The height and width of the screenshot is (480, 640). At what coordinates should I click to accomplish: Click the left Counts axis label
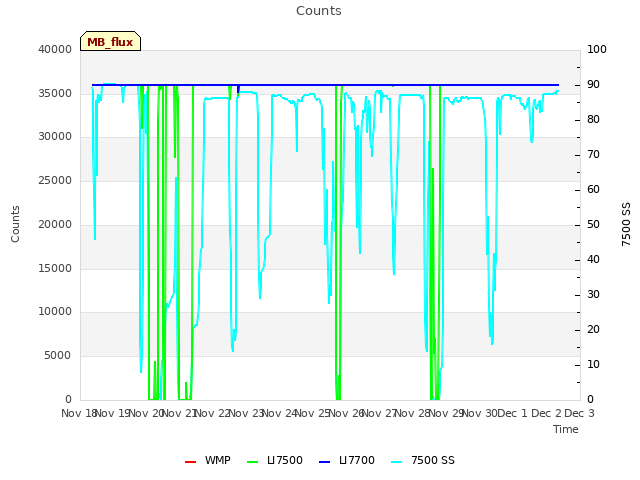pyautogui.click(x=15, y=224)
